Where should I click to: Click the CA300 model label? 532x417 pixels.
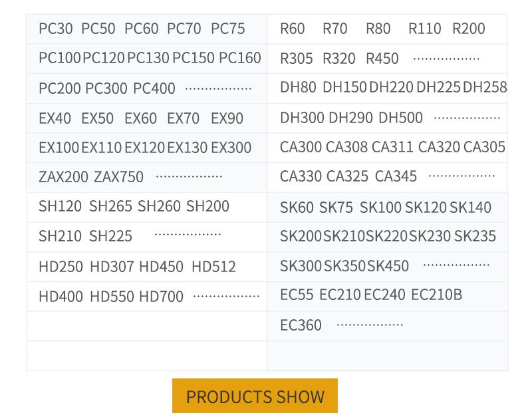pos(301,147)
